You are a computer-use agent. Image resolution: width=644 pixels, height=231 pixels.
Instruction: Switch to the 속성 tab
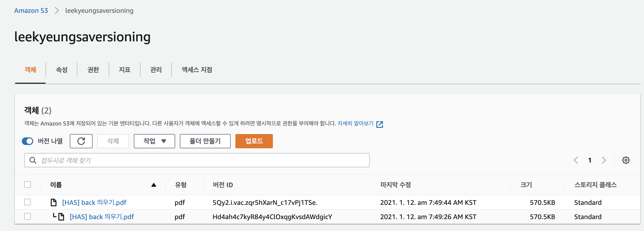[61, 70]
